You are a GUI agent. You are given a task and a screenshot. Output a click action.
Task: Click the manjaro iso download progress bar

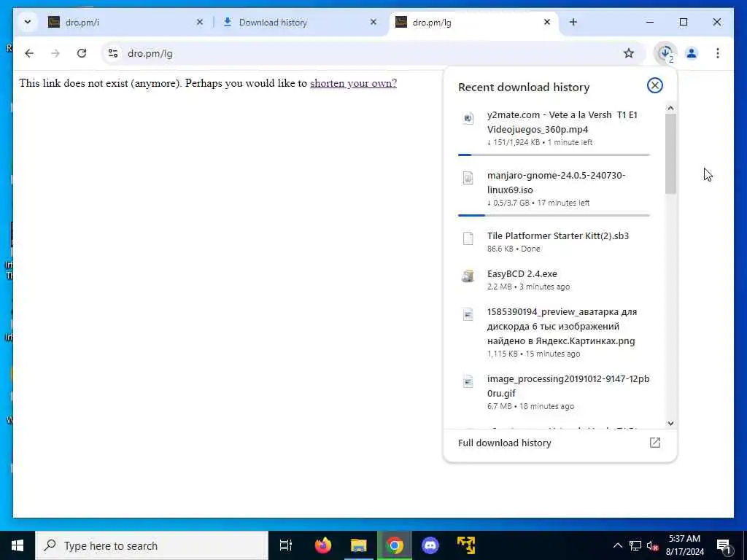click(x=554, y=215)
